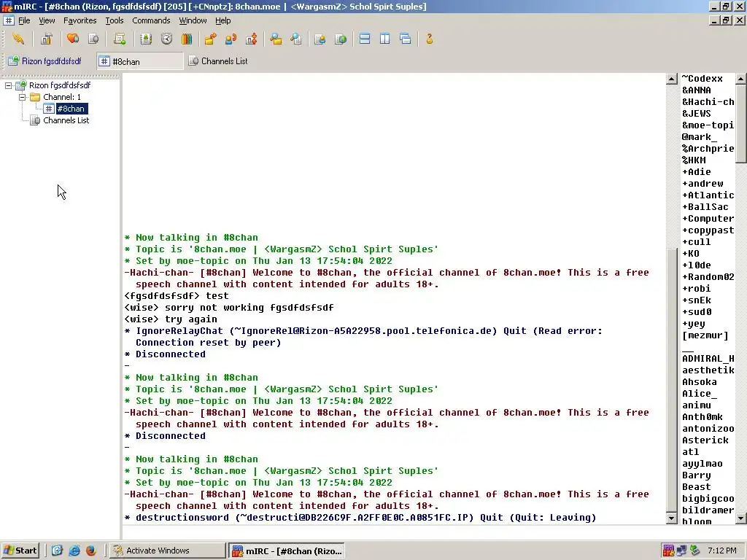Select +andrew in the nick list

tap(703, 183)
